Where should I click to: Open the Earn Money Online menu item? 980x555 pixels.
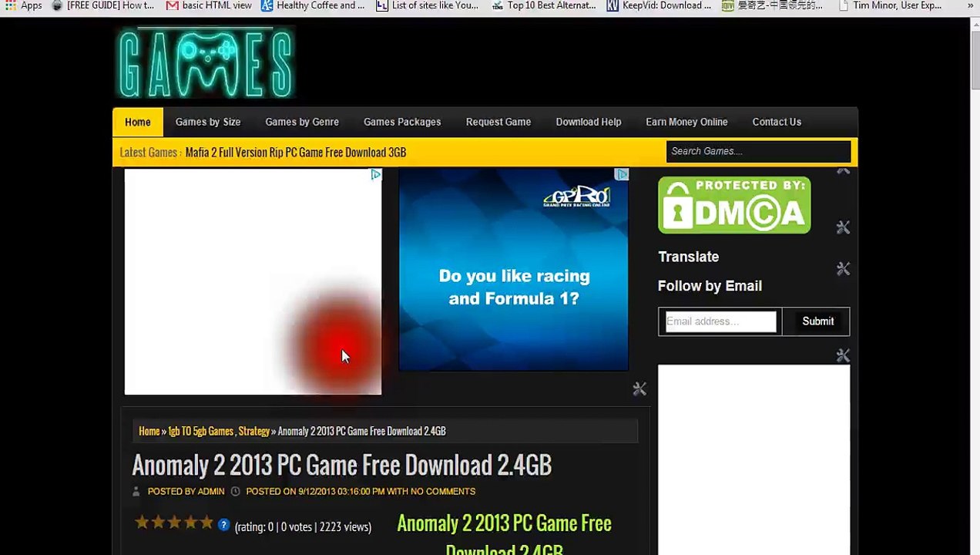pos(686,122)
